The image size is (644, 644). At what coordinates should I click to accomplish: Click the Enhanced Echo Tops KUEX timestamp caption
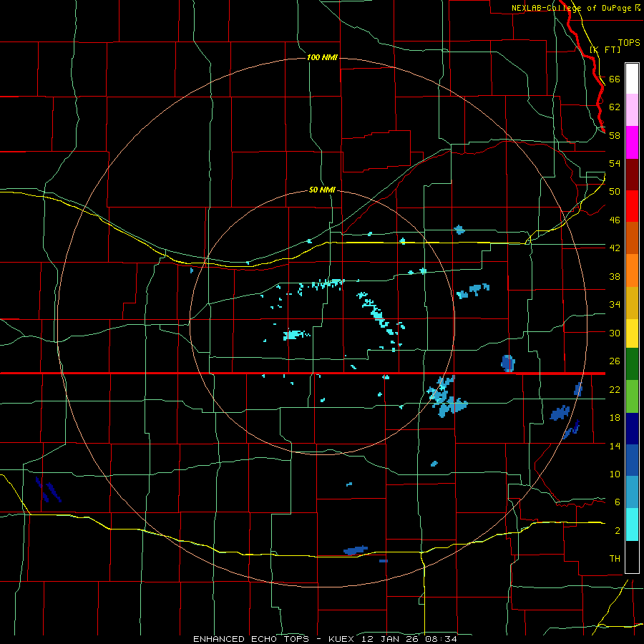[325, 639]
